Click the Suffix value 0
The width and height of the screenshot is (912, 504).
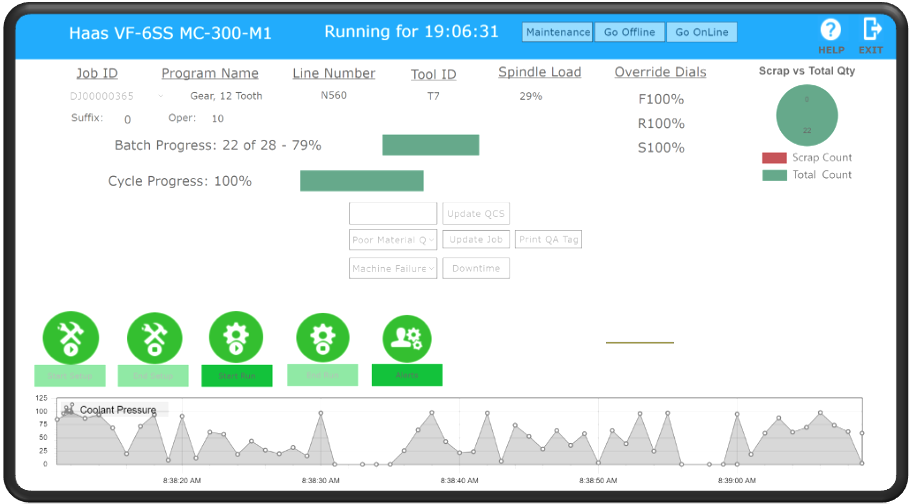[x=127, y=119]
